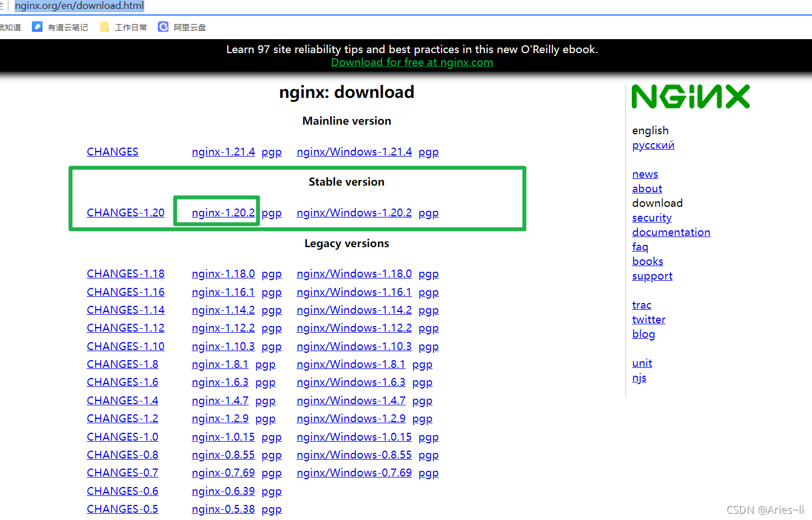Download nginx-1.18.0
Image resolution: width=812 pixels, height=520 pixels.
point(223,273)
